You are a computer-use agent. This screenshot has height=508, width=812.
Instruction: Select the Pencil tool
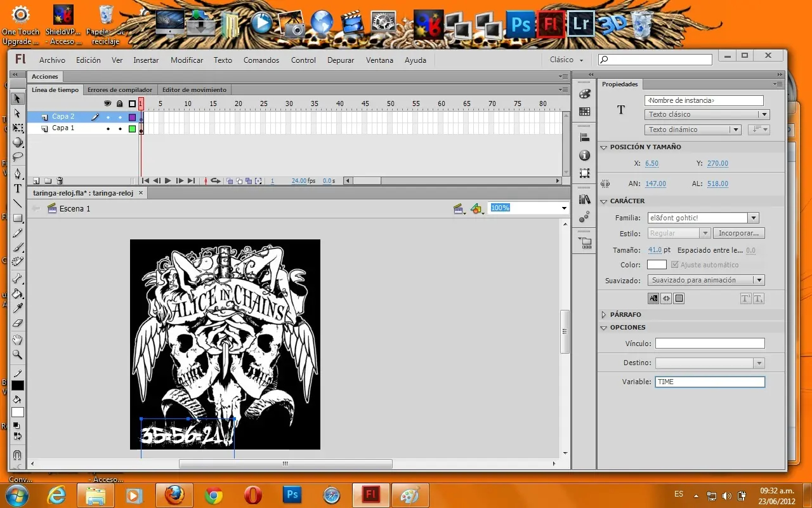[x=18, y=233]
